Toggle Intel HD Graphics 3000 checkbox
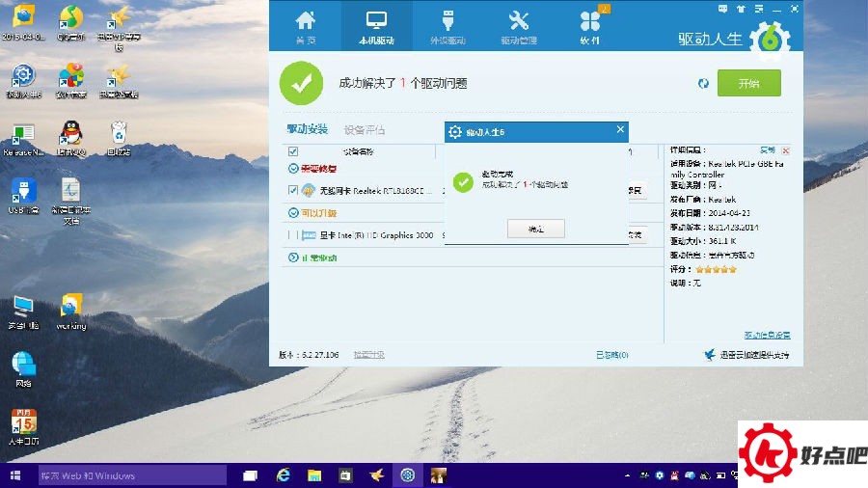This screenshot has height=488, width=868. coord(293,235)
